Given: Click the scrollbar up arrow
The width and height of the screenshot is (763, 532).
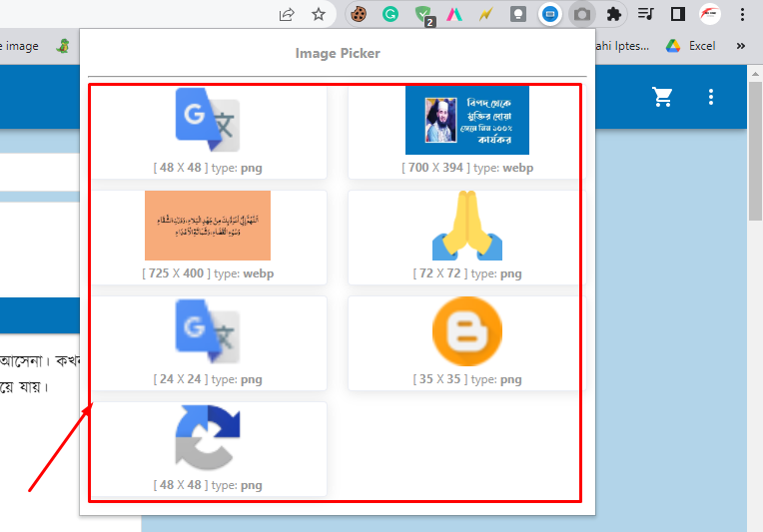Looking at the screenshot, I should tap(755, 74).
